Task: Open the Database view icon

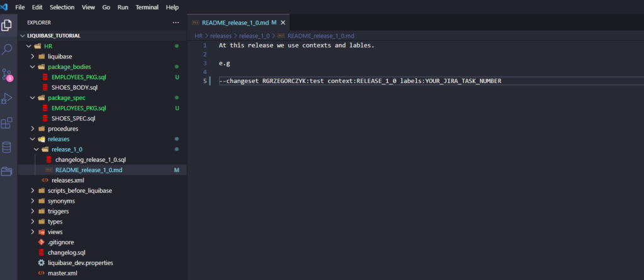Action: [x=6, y=147]
